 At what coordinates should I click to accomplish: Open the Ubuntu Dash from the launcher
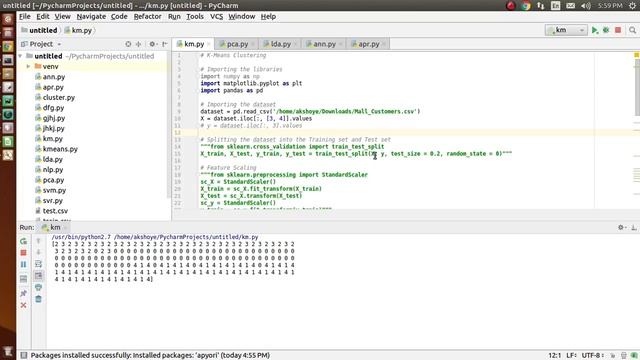[x=8, y=19]
